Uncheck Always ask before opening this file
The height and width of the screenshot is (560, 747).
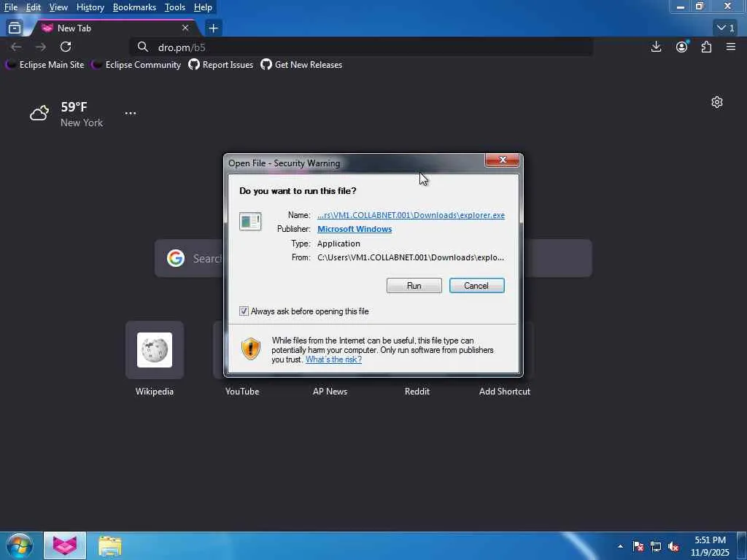(x=244, y=311)
